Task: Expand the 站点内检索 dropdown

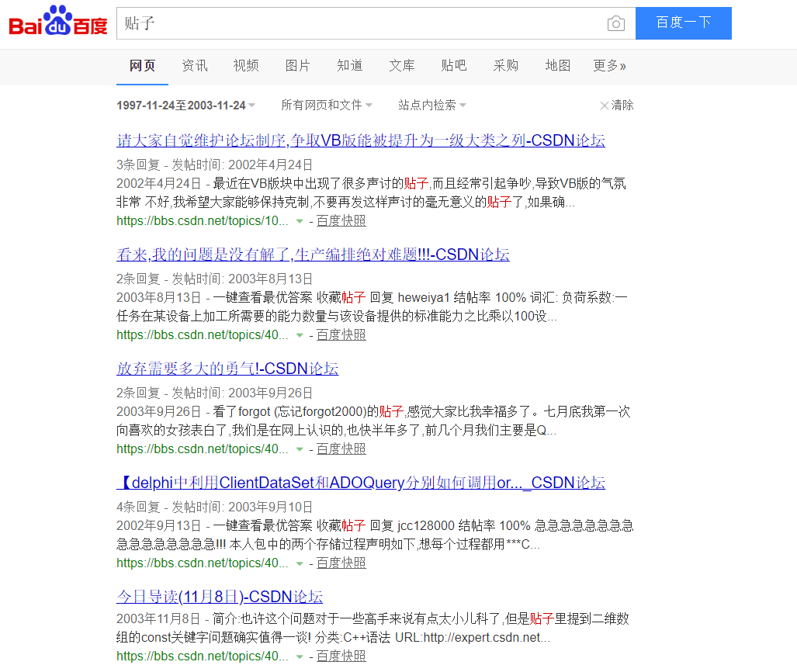Action: 431,106
